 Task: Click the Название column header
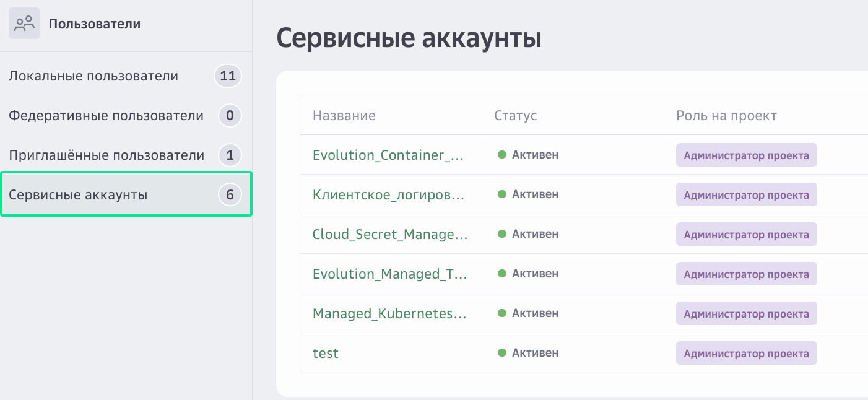(x=344, y=115)
